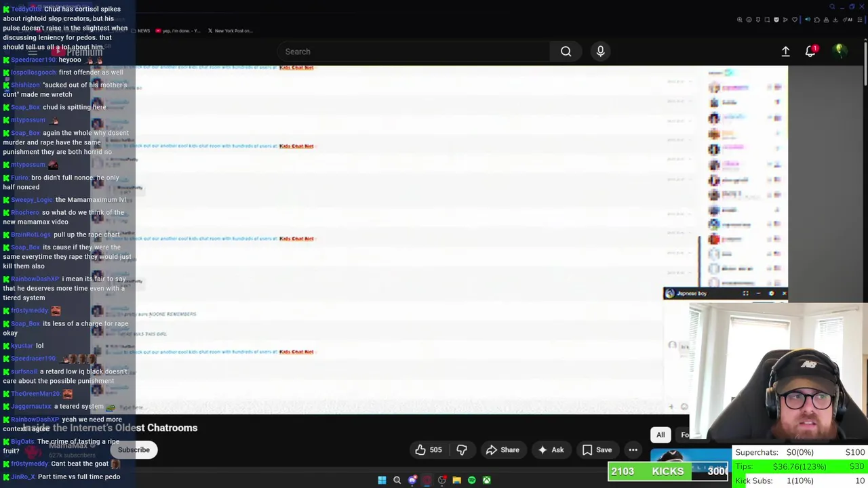Like the video showing 505 likes
Viewport: 868px width, 488px height.
click(x=429, y=450)
